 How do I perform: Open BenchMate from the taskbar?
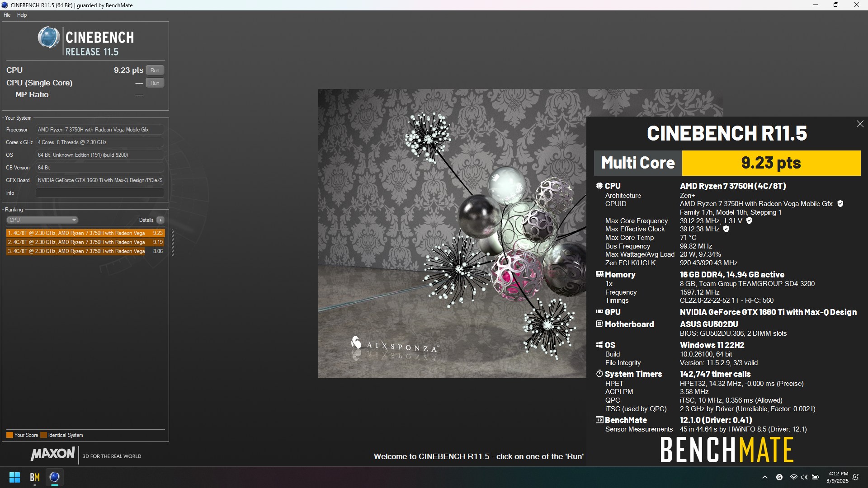click(34, 477)
